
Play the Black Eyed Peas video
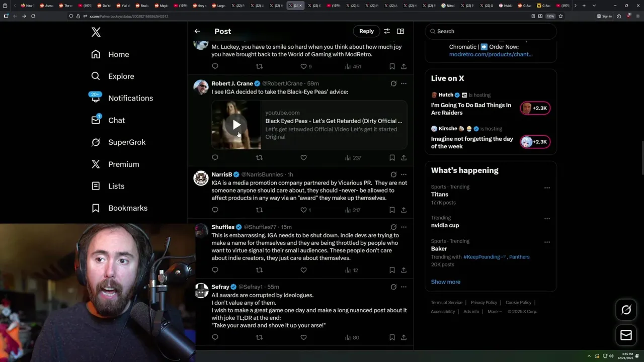tap(236, 125)
